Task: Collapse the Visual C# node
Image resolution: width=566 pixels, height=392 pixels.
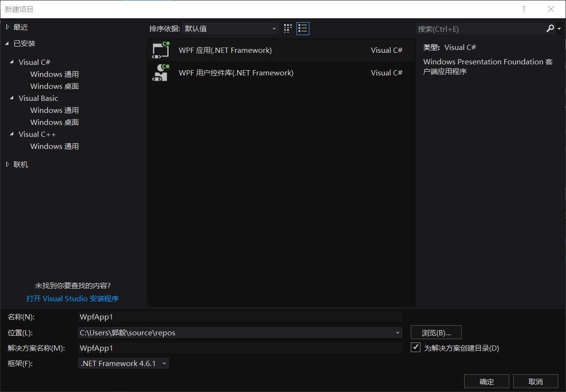Action: 12,61
